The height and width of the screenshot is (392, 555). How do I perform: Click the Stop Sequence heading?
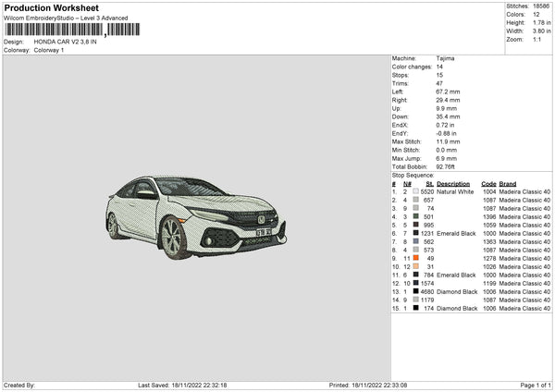click(413, 175)
